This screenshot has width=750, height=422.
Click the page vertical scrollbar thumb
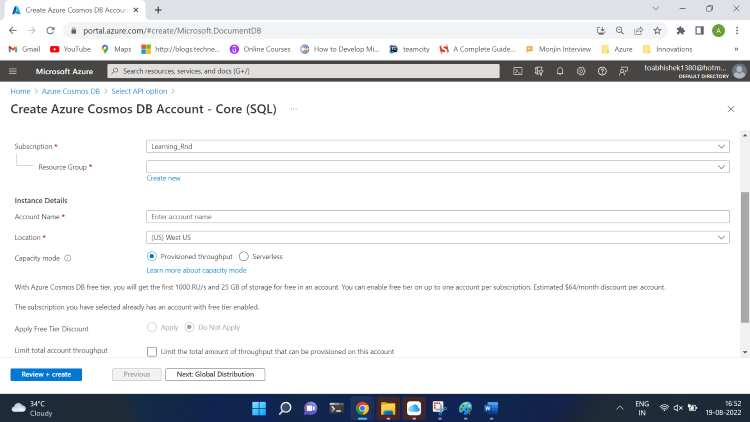(745, 257)
